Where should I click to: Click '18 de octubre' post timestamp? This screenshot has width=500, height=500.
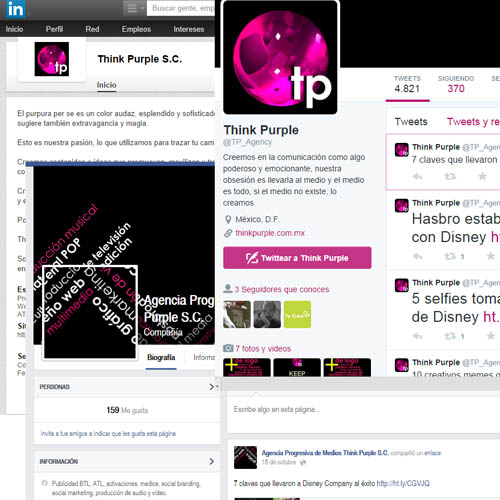[279, 462]
